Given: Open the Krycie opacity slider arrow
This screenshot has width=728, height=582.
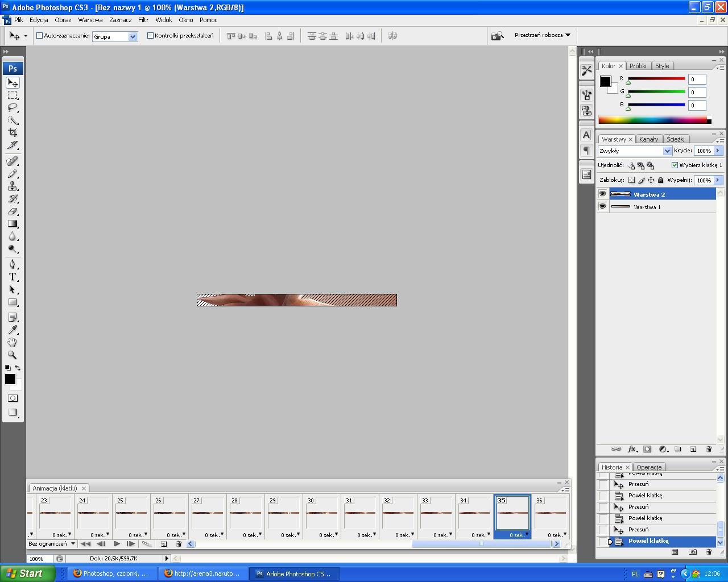Looking at the screenshot, I should click(x=718, y=151).
